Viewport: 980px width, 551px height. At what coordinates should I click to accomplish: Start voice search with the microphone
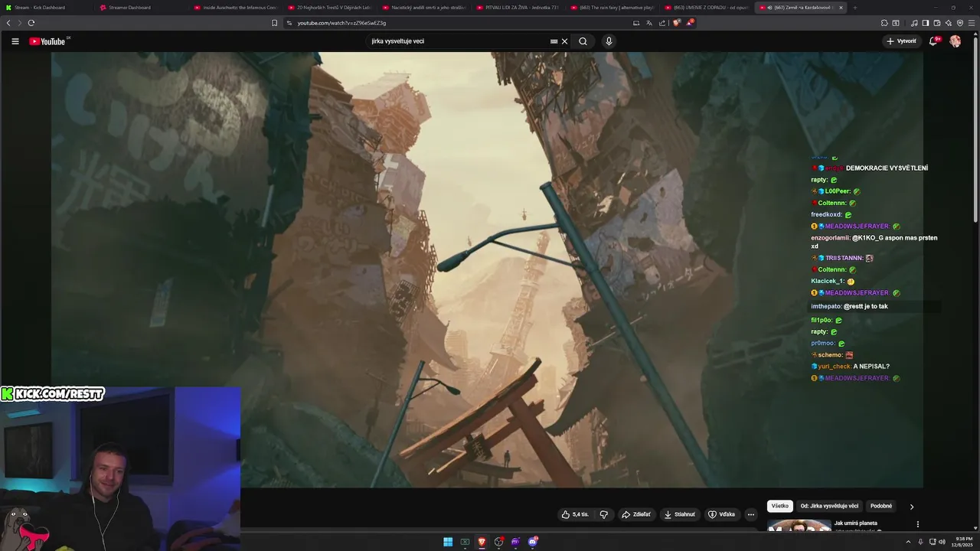609,41
